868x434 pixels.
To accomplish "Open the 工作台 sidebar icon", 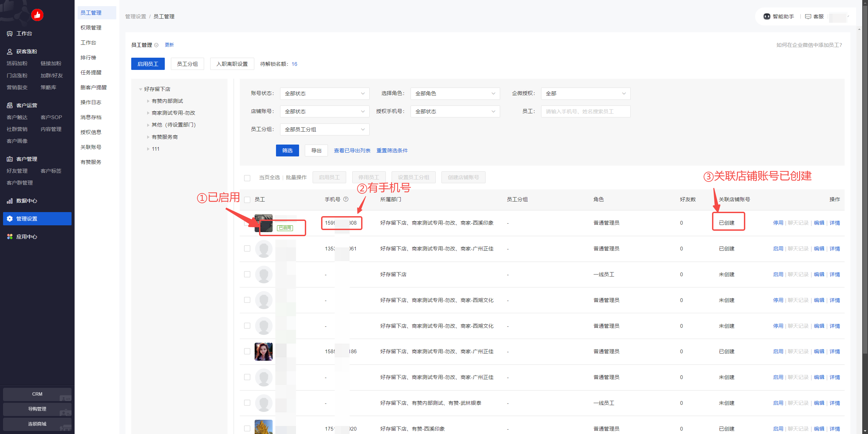I will coord(10,34).
